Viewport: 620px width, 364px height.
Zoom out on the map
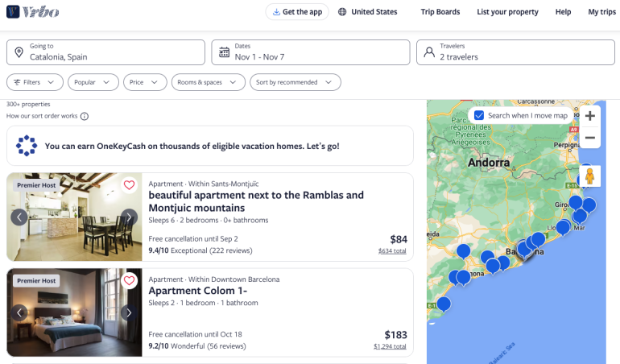click(590, 138)
